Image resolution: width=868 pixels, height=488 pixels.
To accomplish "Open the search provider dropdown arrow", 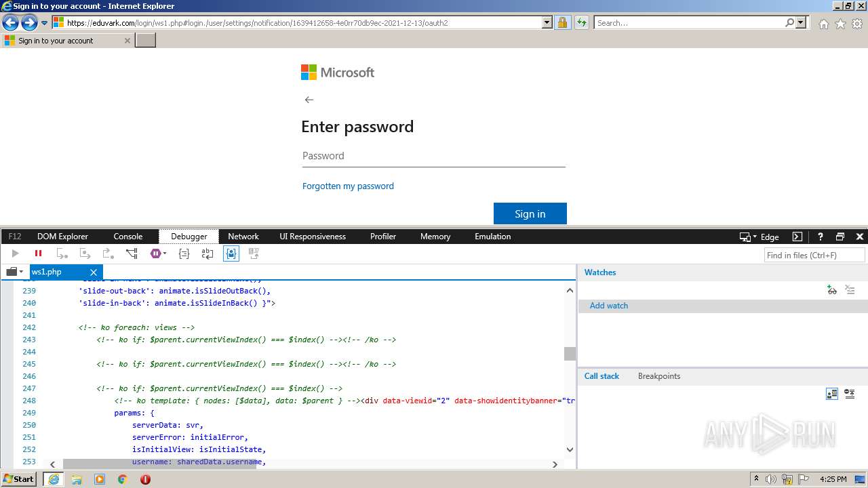I will (802, 23).
